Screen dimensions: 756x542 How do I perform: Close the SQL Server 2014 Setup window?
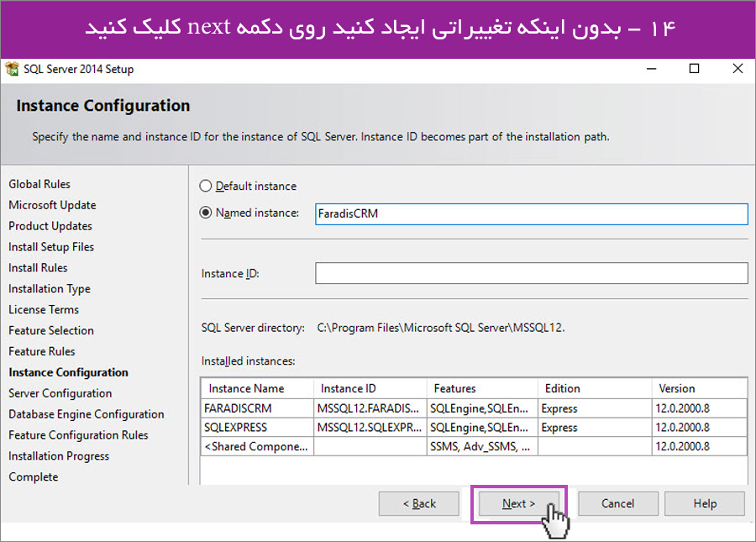point(738,69)
